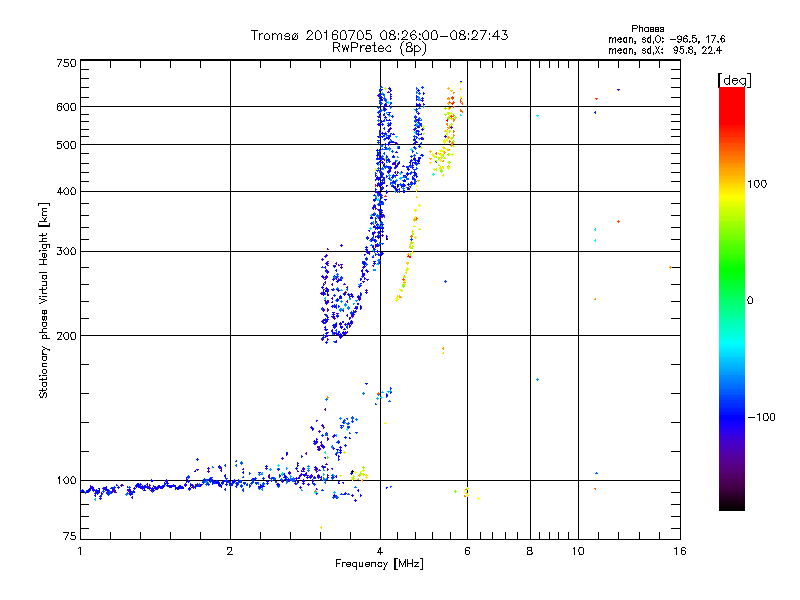Click the y-axis tick label '75'
Image resolution: width=800 pixels, height=600 pixels.
tap(70, 536)
